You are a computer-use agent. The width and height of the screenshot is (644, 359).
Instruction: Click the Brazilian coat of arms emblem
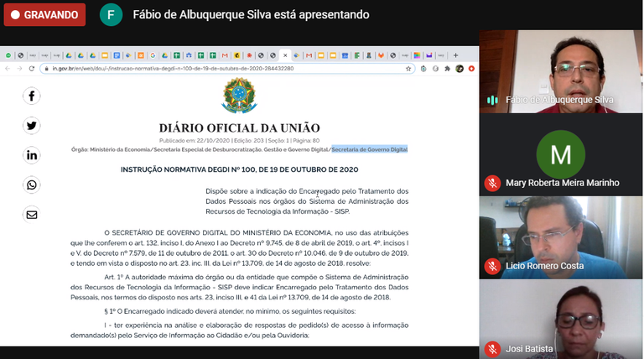point(239,96)
